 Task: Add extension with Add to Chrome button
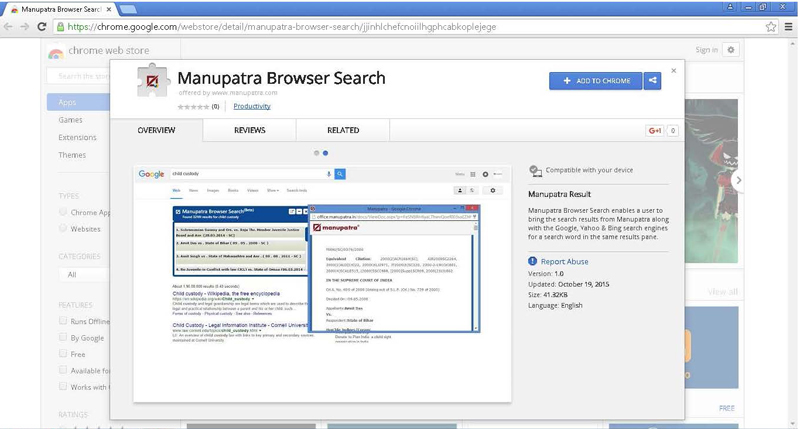click(595, 81)
